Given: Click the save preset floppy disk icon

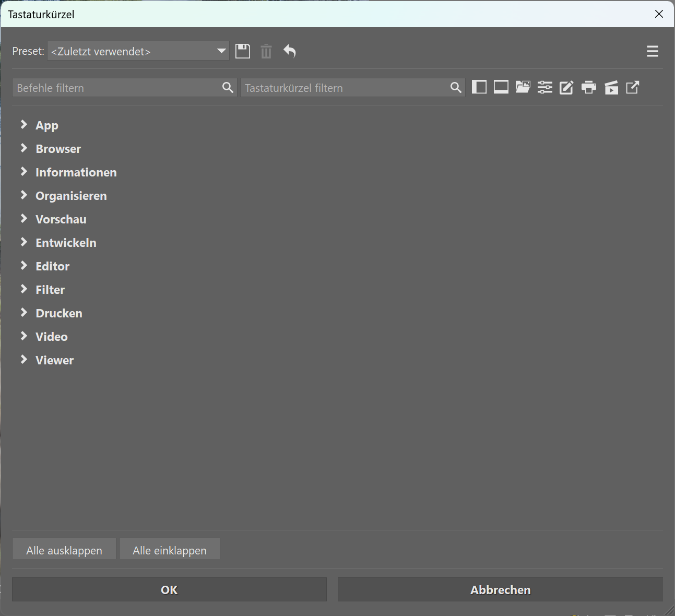Looking at the screenshot, I should click(x=243, y=51).
